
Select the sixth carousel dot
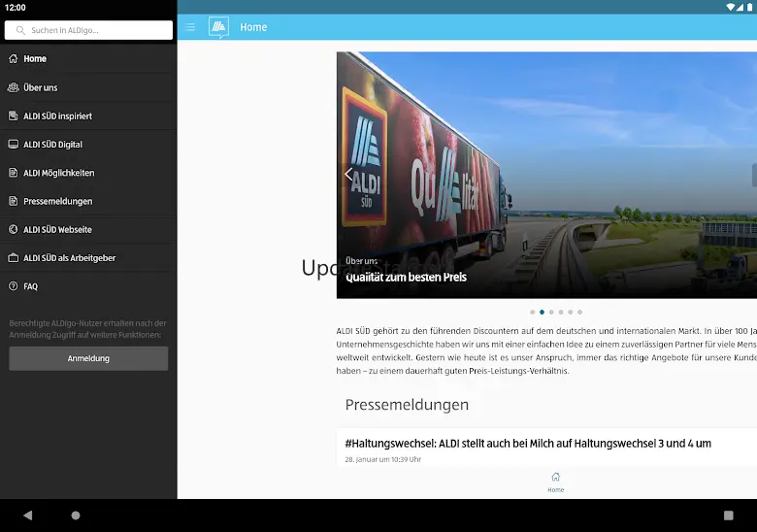579,313
